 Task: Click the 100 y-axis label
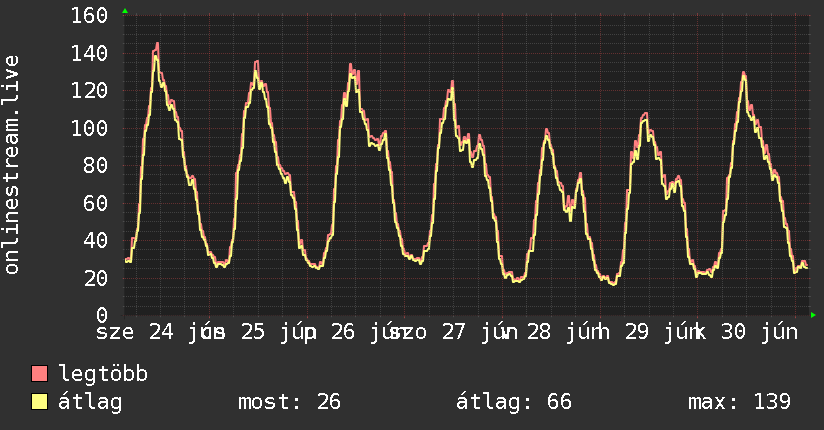click(89, 128)
